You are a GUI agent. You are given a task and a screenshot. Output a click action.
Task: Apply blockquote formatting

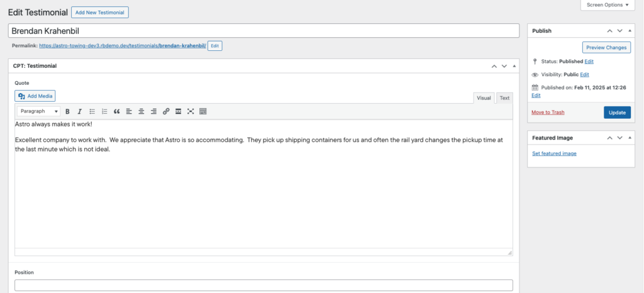(x=116, y=111)
